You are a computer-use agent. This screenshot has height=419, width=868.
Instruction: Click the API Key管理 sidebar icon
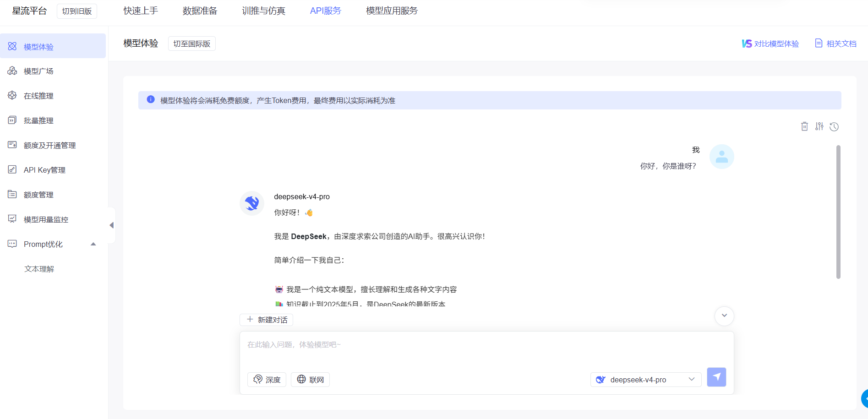point(12,170)
